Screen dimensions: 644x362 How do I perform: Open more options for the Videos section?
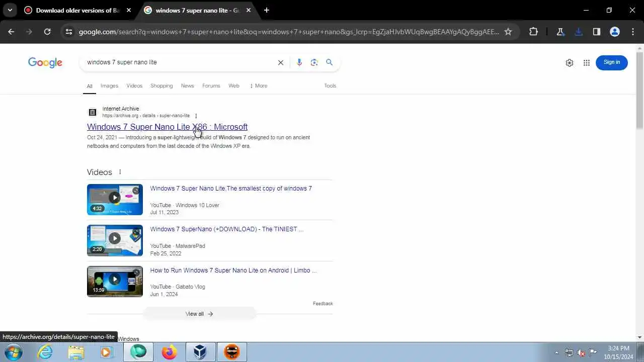(x=120, y=172)
